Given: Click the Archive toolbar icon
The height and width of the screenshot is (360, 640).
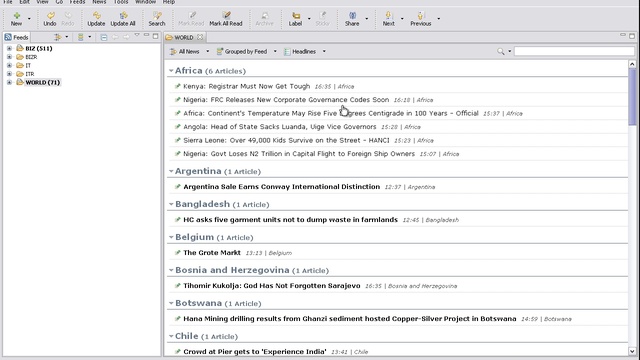Looking at the screenshot, I should coord(264,16).
